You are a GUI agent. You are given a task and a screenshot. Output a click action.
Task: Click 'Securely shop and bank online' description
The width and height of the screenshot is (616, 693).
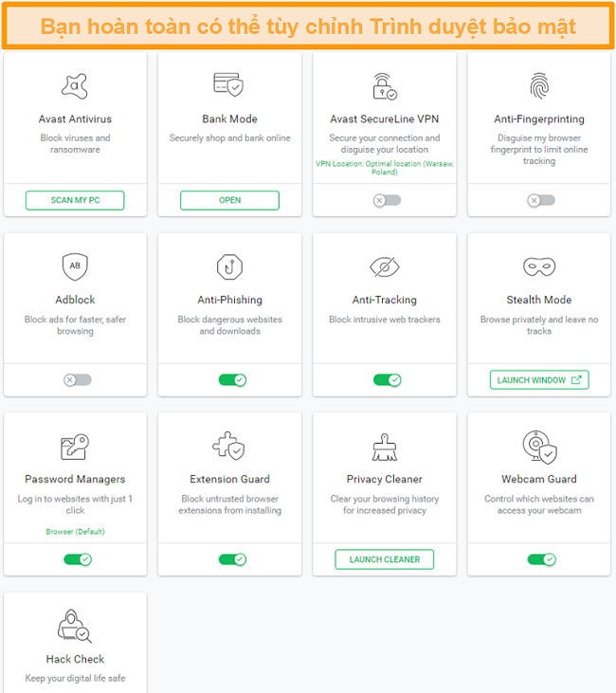tap(229, 137)
